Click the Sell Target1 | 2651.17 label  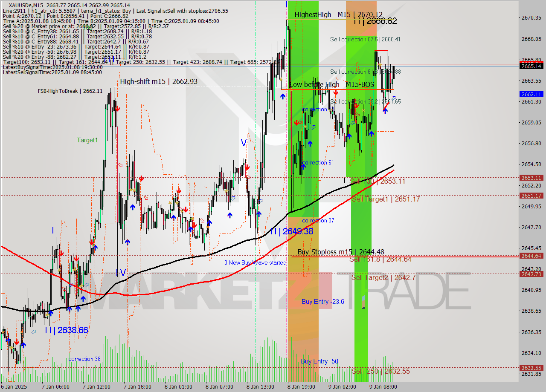(386, 199)
